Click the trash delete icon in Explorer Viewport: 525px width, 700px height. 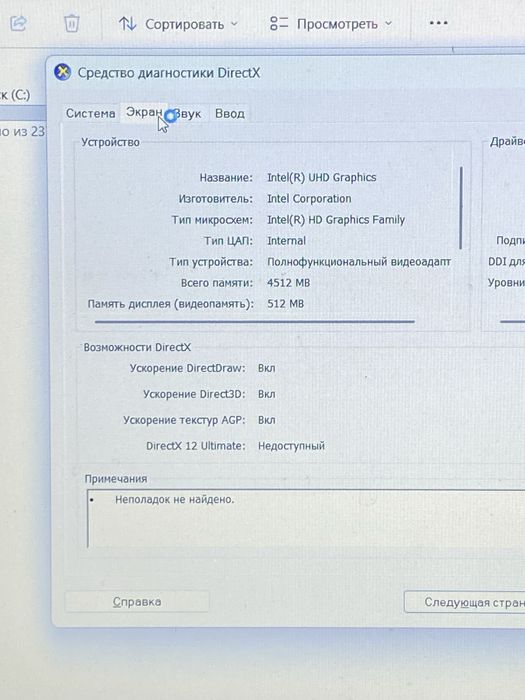coord(71,23)
